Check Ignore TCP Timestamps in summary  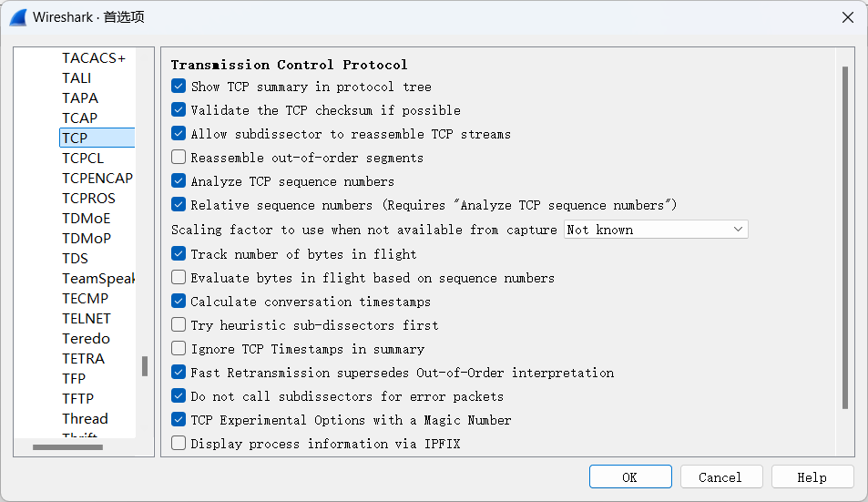pyautogui.click(x=179, y=349)
